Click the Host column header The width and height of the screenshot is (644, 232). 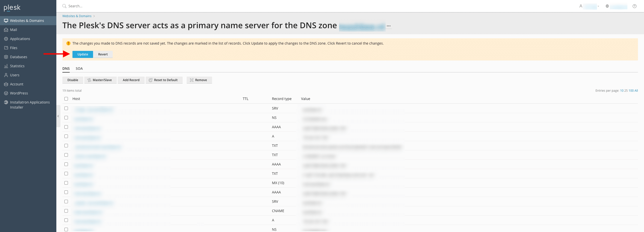point(76,99)
